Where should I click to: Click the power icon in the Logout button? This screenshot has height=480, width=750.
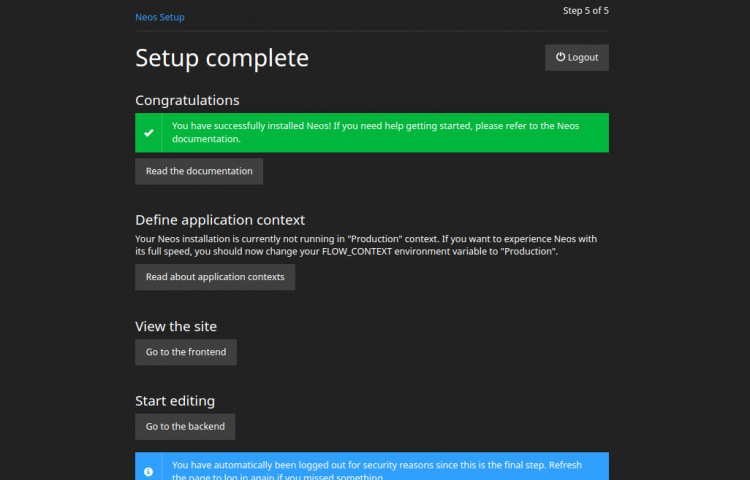[560, 58]
